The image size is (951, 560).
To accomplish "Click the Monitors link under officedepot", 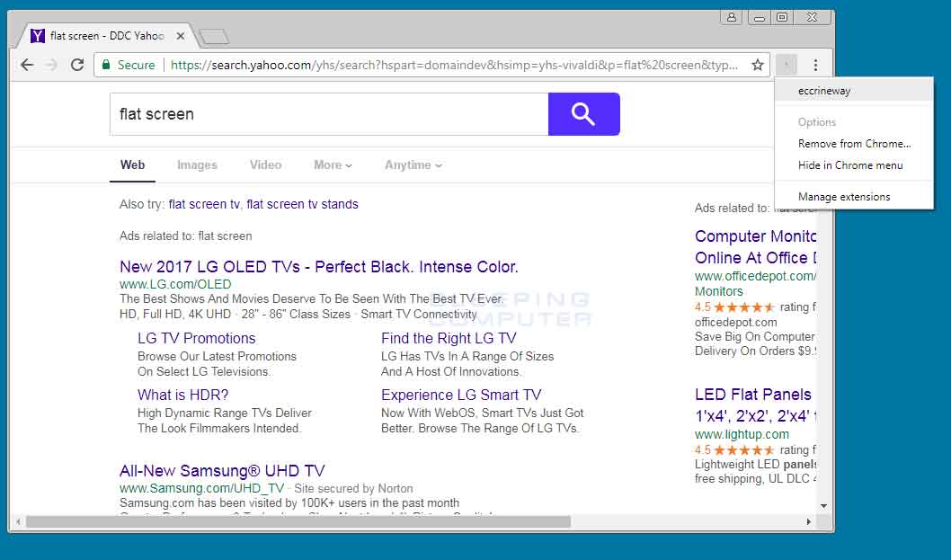I will point(719,291).
